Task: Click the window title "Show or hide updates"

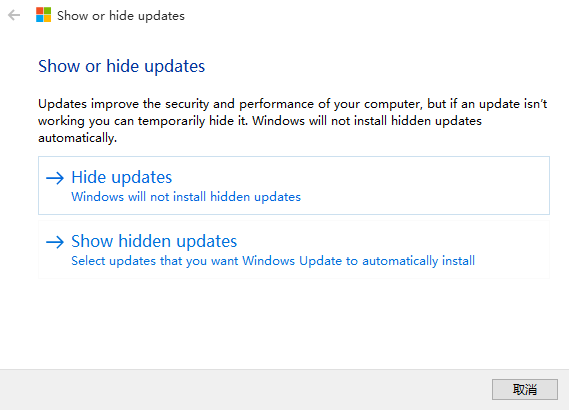Action: (x=121, y=16)
